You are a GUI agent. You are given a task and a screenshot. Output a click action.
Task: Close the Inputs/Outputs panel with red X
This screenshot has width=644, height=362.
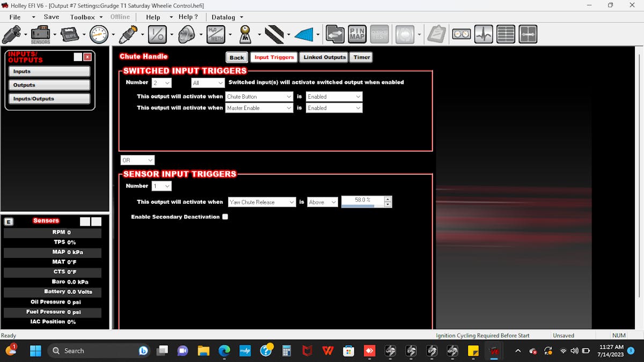(87, 57)
